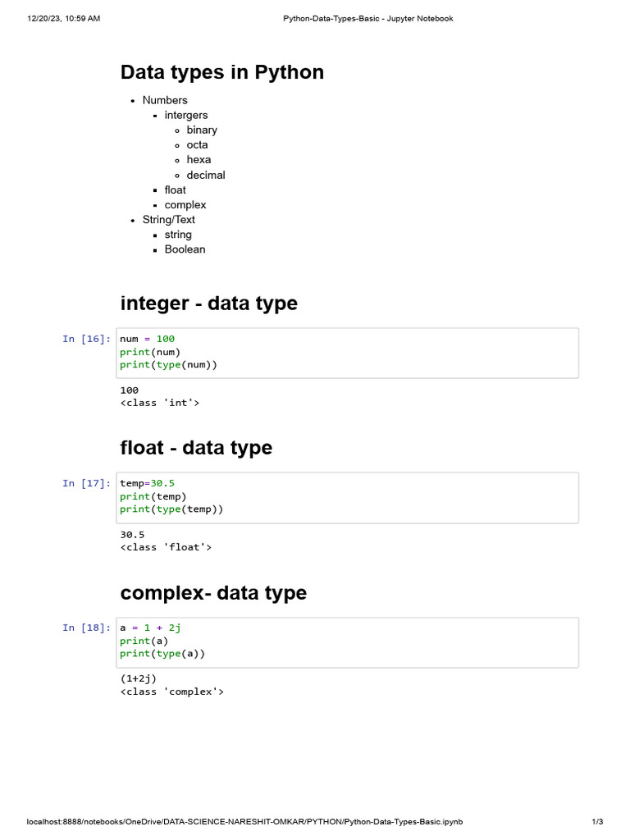
Task: Click the <class 'int'> output text
Action: (x=160, y=403)
